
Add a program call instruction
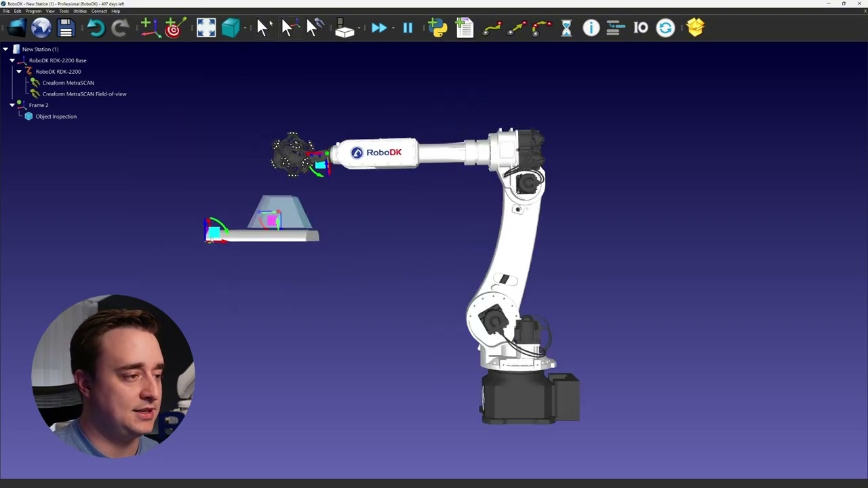coord(616,28)
